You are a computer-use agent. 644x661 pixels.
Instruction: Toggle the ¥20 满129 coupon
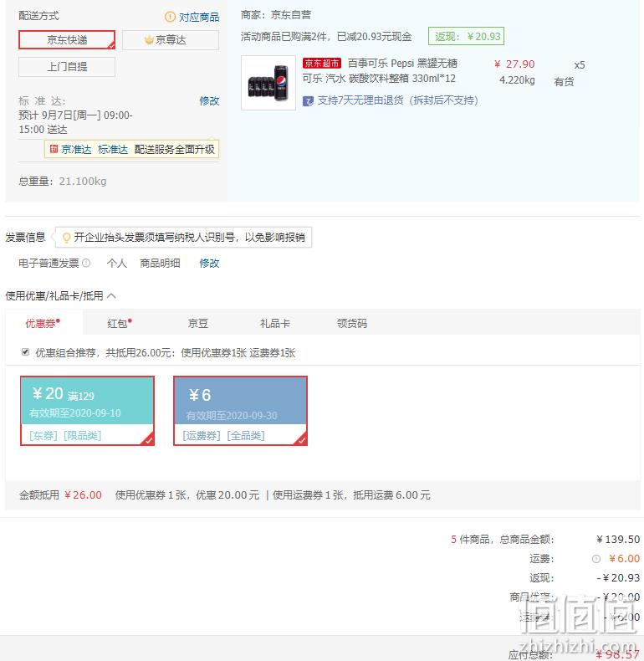point(87,411)
